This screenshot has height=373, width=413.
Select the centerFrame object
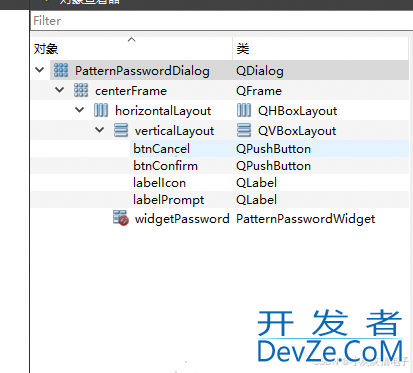click(131, 91)
